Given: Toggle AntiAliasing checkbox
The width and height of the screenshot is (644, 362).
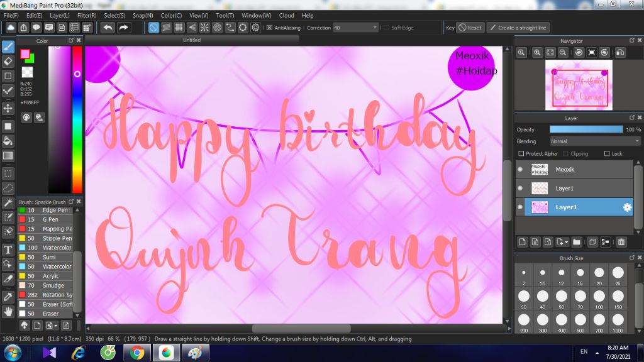Looking at the screenshot, I should (x=269, y=28).
